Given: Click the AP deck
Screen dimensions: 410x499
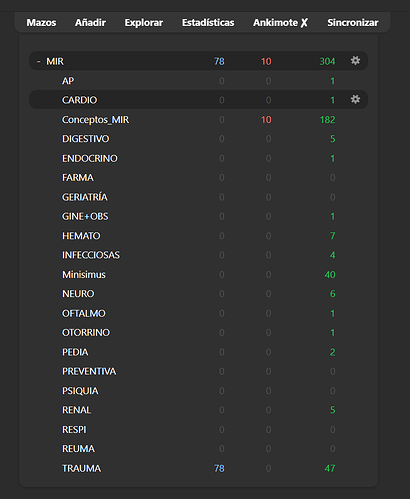Looking at the screenshot, I should [68, 81].
